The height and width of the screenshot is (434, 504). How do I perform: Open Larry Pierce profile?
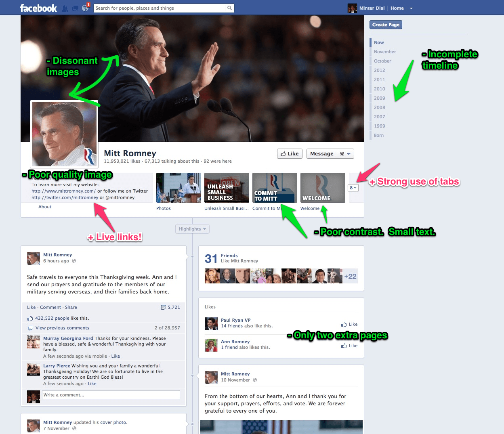[x=57, y=366]
